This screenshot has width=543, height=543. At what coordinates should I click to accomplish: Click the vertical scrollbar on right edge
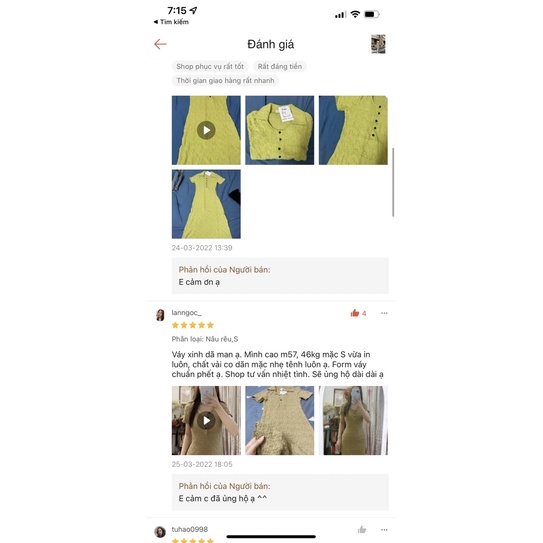[393, 182]
